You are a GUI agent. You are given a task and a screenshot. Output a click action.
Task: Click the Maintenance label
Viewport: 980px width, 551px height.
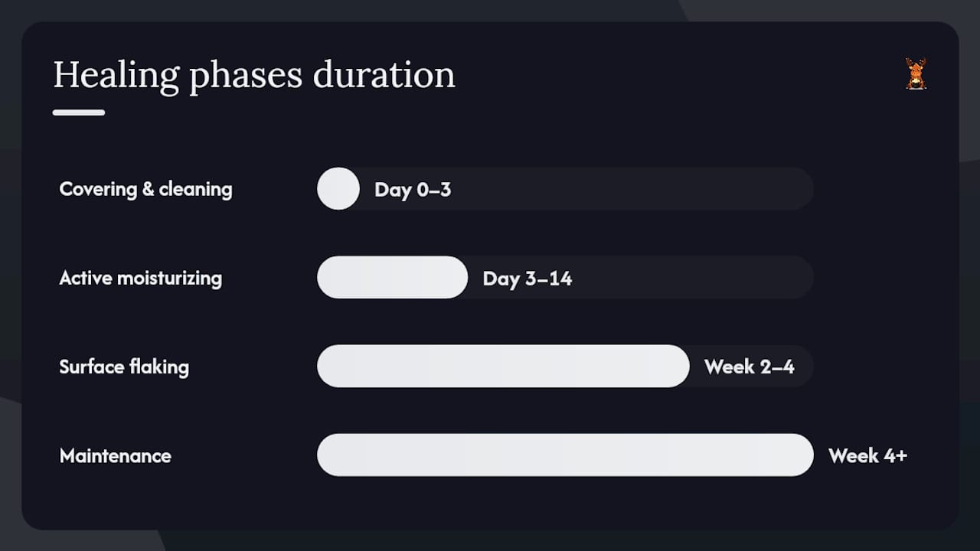(x=116, y=455)
